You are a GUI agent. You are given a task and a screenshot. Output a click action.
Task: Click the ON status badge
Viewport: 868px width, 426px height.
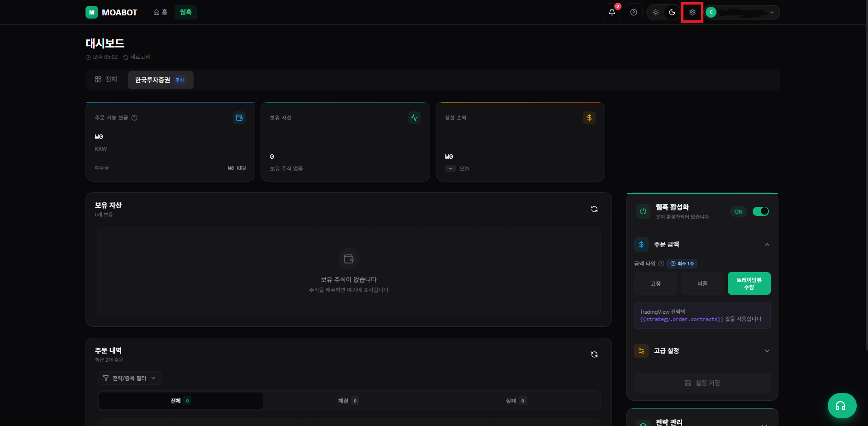click(739, 211)
